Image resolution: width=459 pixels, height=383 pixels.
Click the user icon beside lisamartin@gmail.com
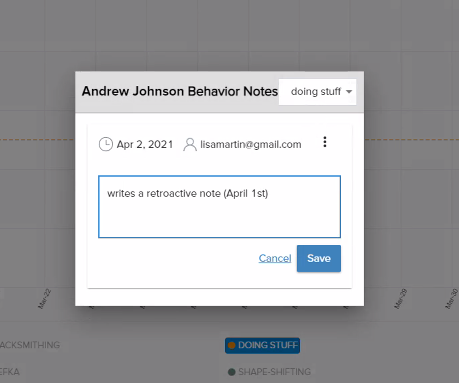(190, 144)
